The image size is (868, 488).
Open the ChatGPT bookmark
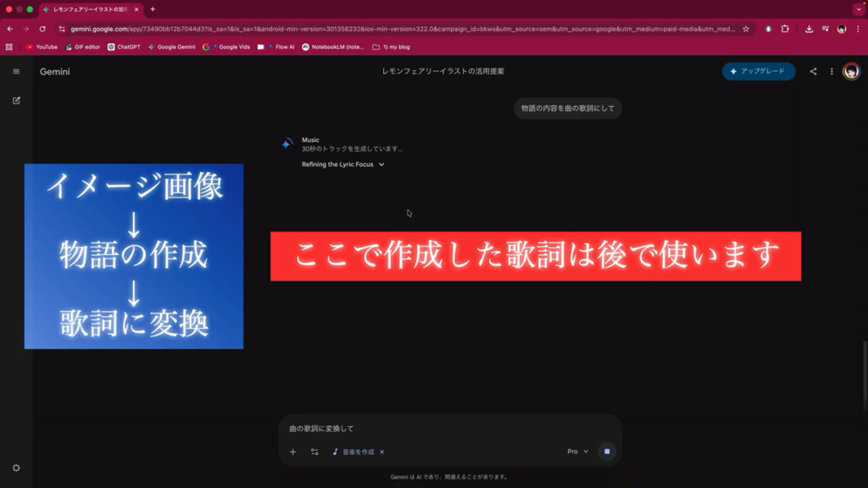tap(124, 47)
